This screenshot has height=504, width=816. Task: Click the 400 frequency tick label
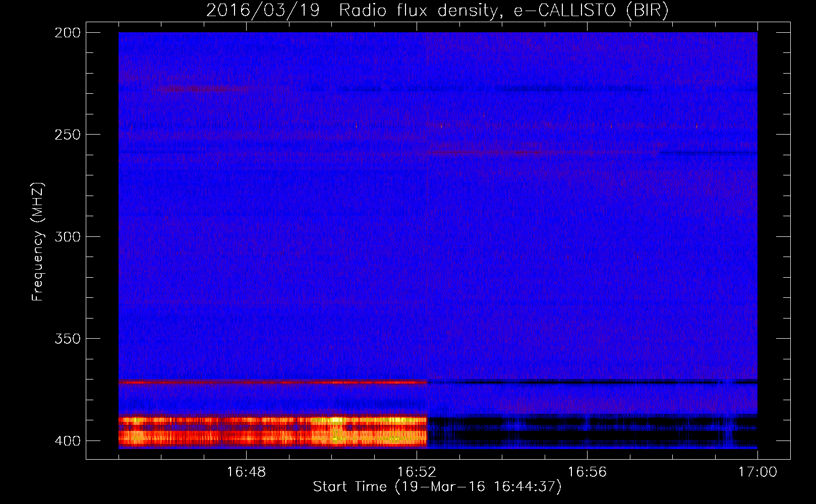(x=68, y=440)
